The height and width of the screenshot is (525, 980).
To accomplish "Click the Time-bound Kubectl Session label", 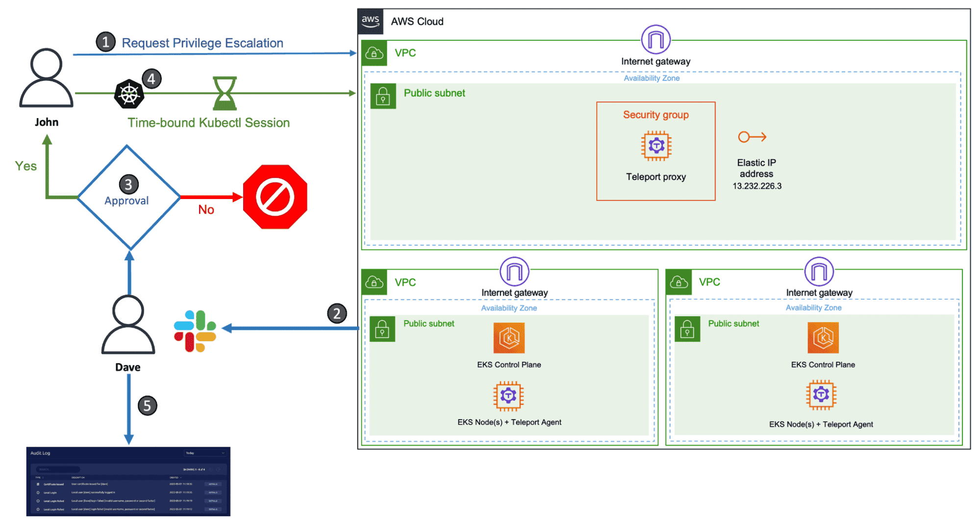I will click(x=208, y=123).
